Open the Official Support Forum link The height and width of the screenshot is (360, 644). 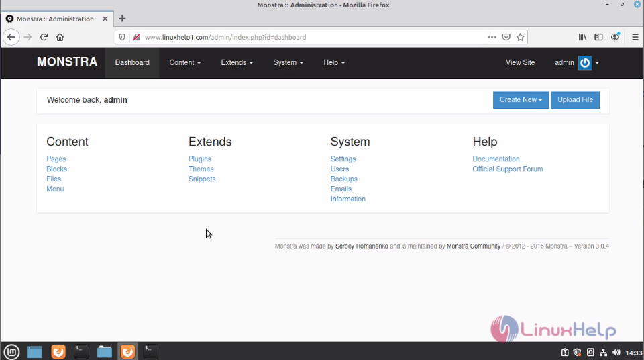508,169
